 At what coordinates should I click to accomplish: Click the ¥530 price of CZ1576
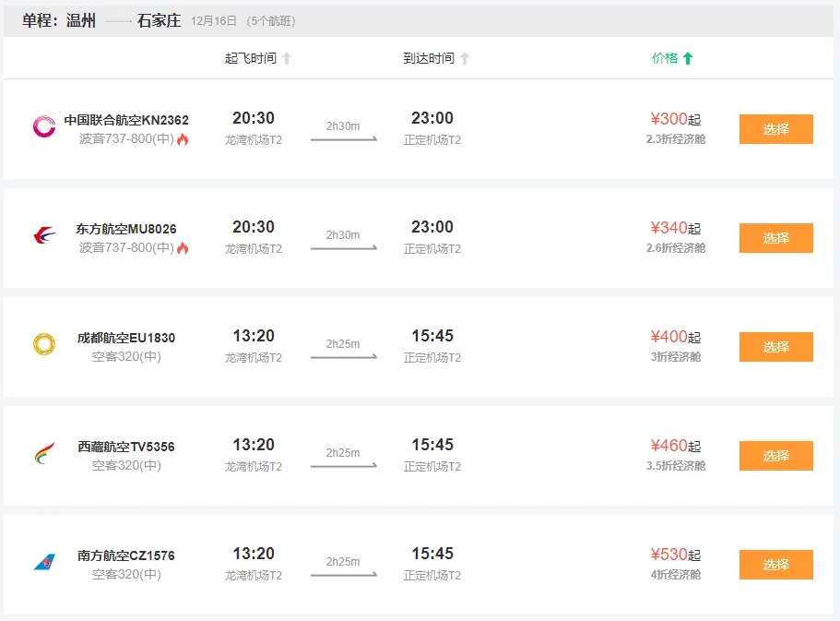pyautogui.click(x=669, y=555)
